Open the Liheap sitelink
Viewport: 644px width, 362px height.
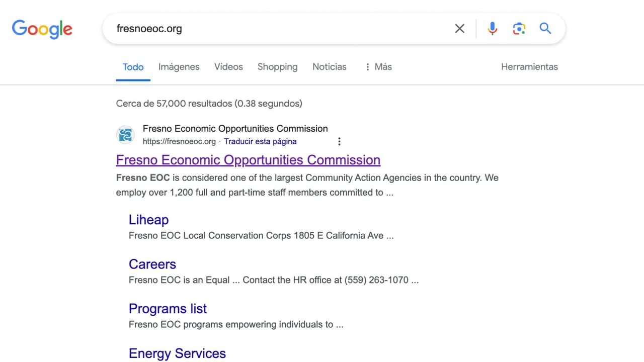[x=148, y=220]
